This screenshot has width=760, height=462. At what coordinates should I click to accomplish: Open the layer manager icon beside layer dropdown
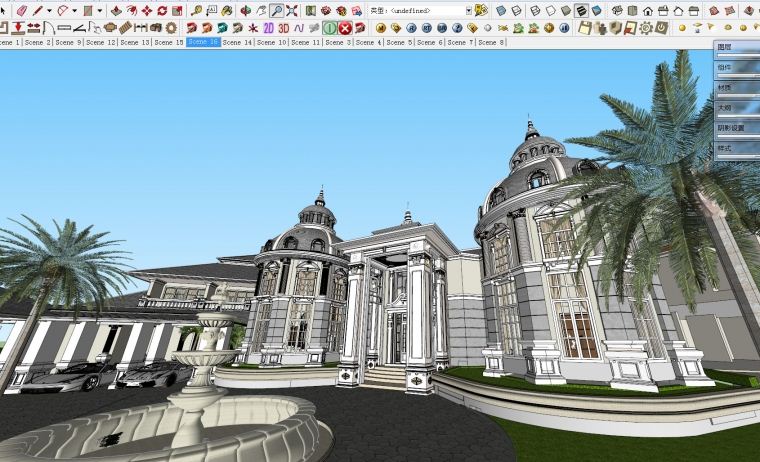pyautogui.click(x=481, y=10)
